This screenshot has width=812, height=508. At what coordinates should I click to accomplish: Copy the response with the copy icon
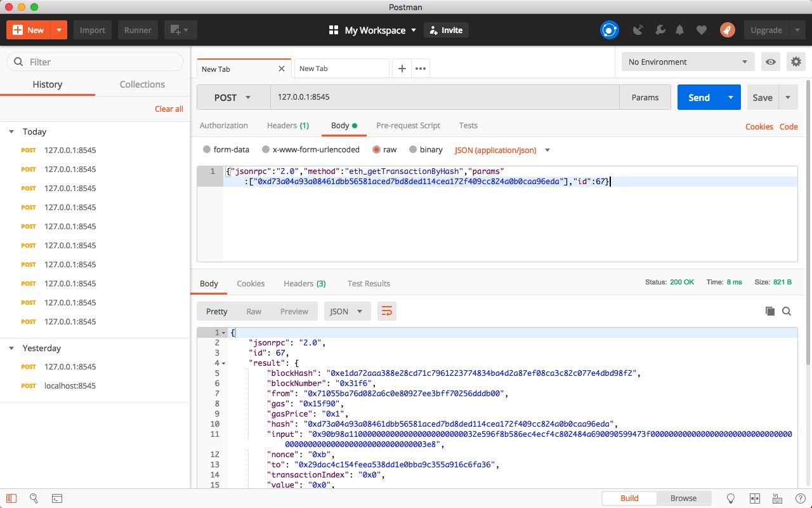coord(770,311)
